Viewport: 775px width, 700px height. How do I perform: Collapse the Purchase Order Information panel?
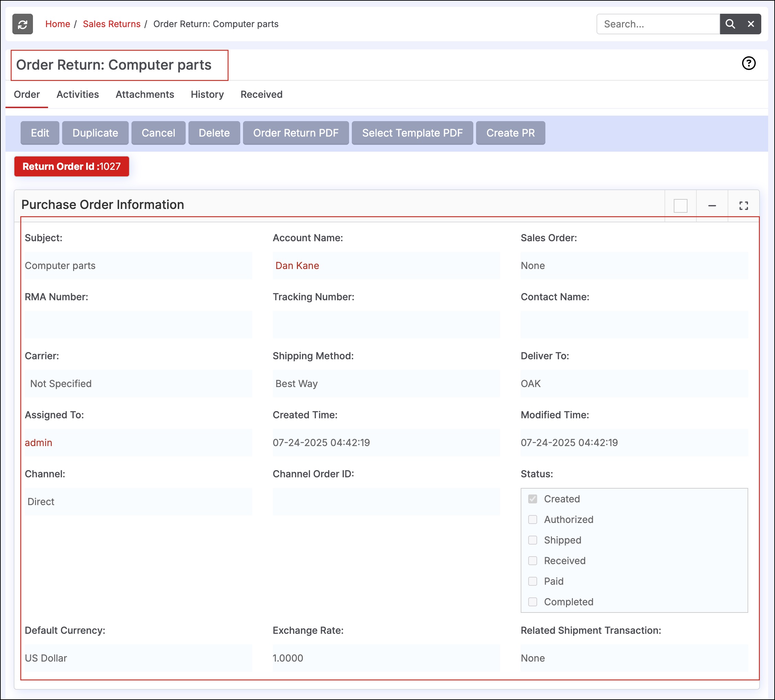point(712,206)
